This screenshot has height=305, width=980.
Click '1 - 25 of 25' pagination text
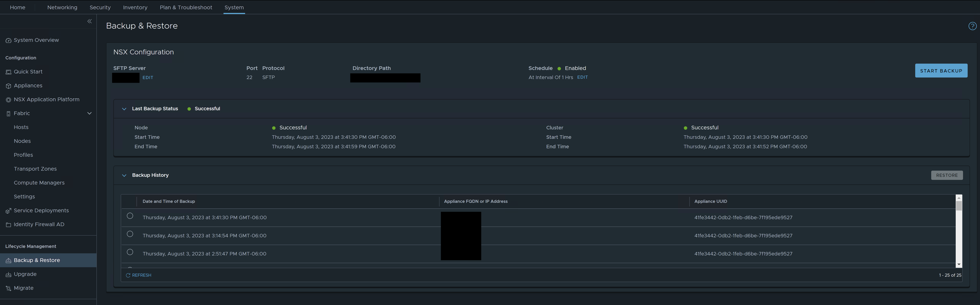pos(950,275)
